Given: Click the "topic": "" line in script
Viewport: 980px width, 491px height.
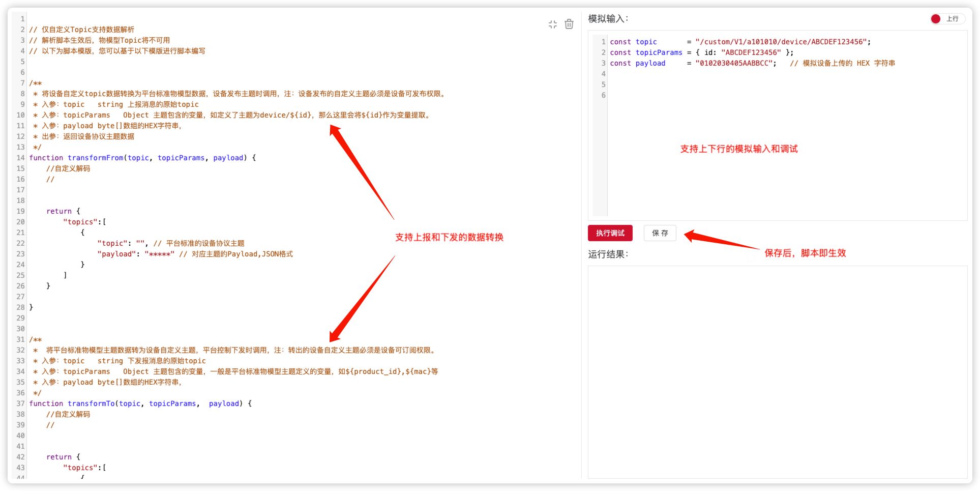Looking at the screenshot, I should [170, 243].
